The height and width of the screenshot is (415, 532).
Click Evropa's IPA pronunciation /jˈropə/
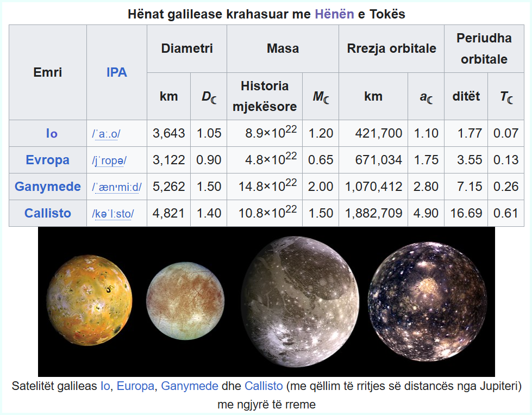109,160
